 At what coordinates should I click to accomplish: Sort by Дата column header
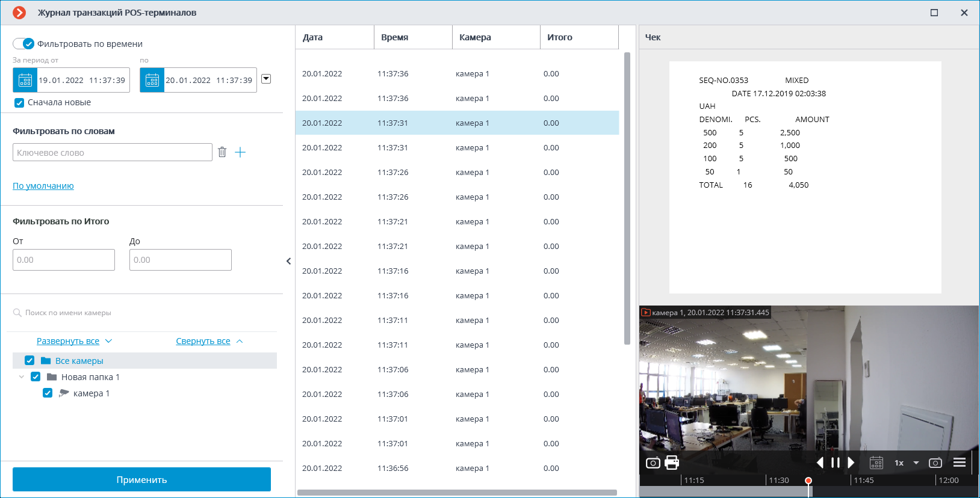[335, 37]
